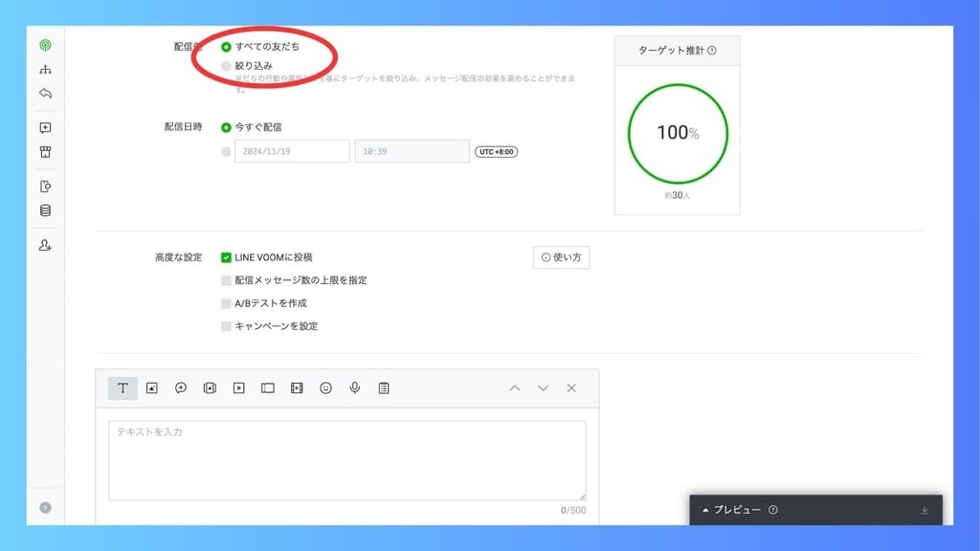Open the add message icon in sidebar
Screen dimensions: 980x551
[45, 128]
